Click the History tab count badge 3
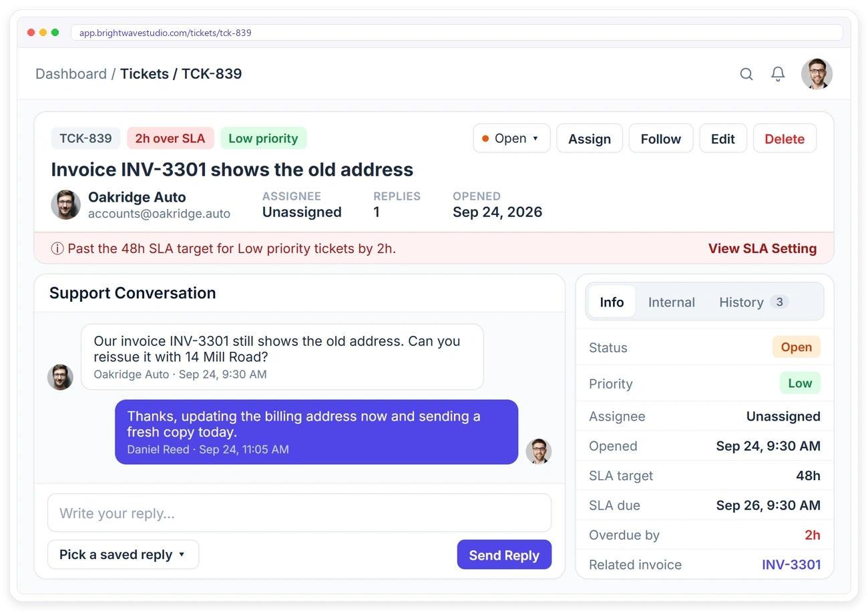The height and width of the screenshot is (611, 868). (779, 302)
